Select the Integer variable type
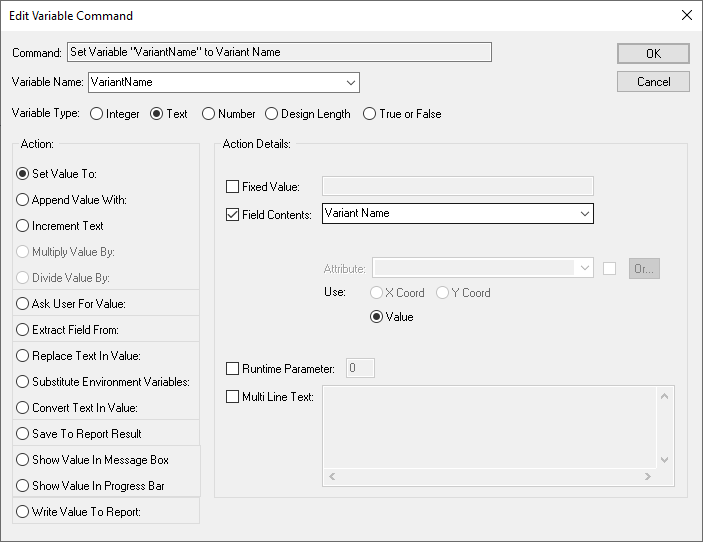The width and height of the screenshot is (703, 542). point(97,114)
